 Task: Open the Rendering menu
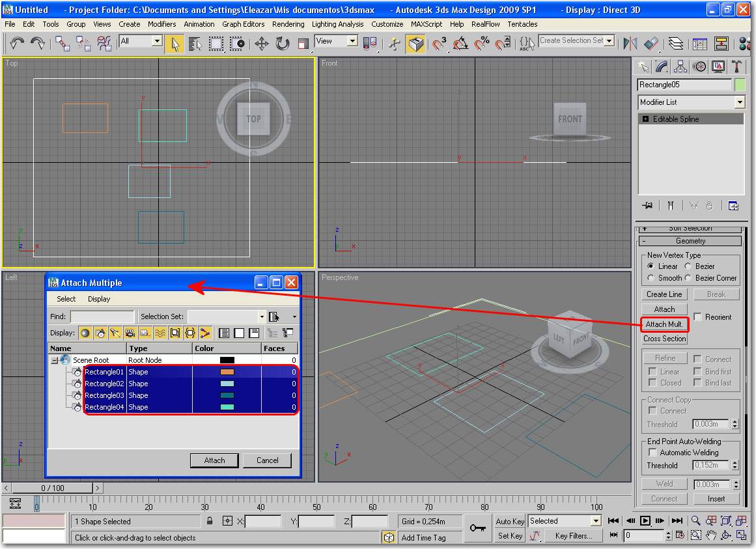point(288,24)
